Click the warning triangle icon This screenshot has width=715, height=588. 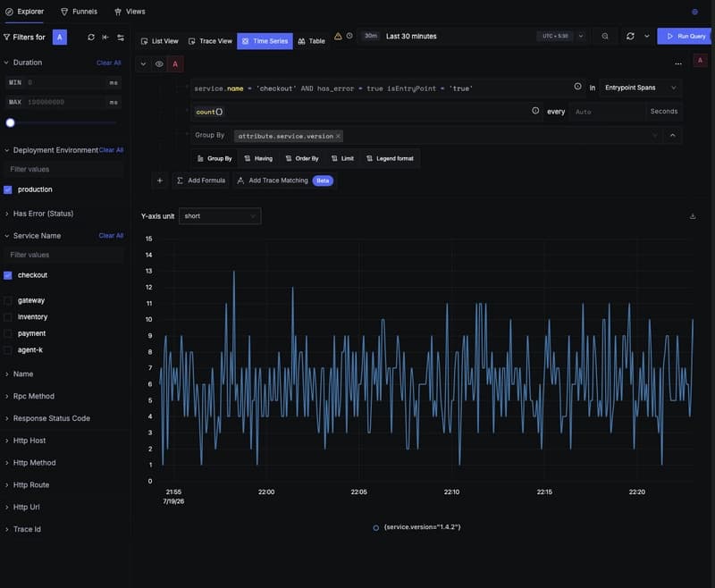point(338,36)
